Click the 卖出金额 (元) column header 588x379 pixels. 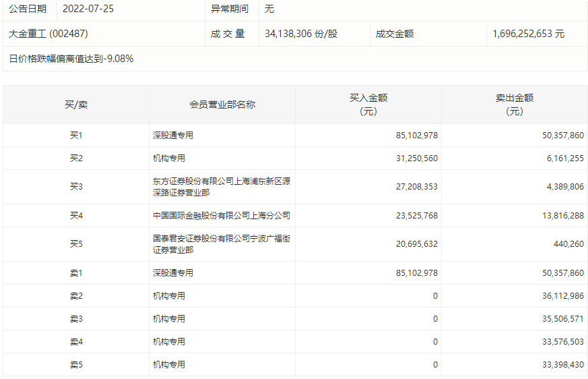(514, 105)
